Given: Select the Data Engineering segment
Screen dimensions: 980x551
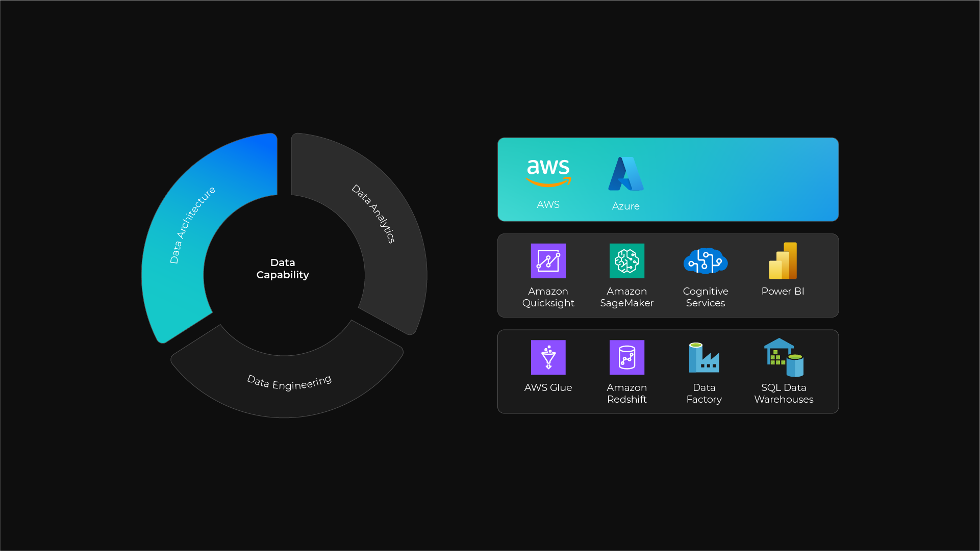Looking at the screenshot, I should [288, 382].
